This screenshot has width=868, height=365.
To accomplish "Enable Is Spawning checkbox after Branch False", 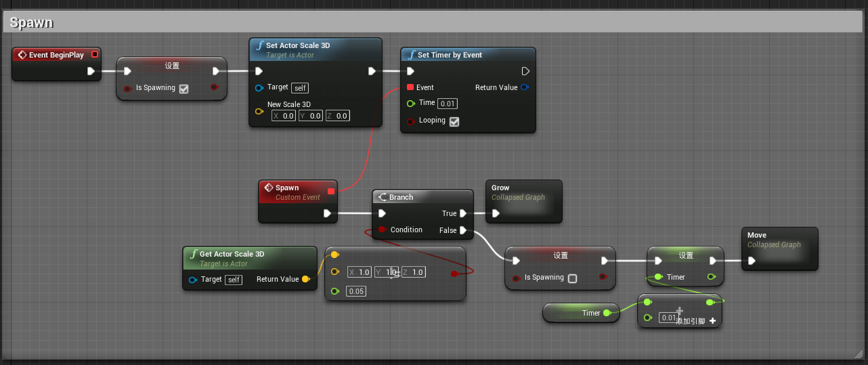I will coord(572,278).
